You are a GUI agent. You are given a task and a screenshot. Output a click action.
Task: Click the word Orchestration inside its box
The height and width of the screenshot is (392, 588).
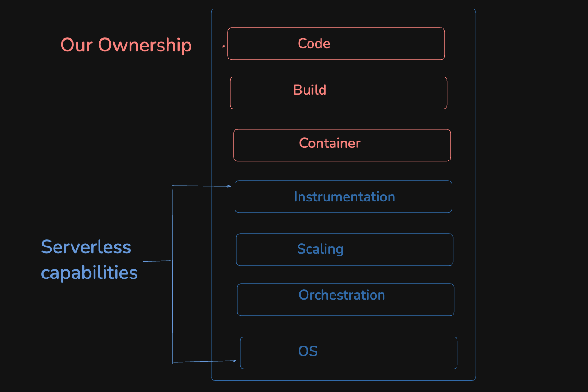[x=342, y=295]
